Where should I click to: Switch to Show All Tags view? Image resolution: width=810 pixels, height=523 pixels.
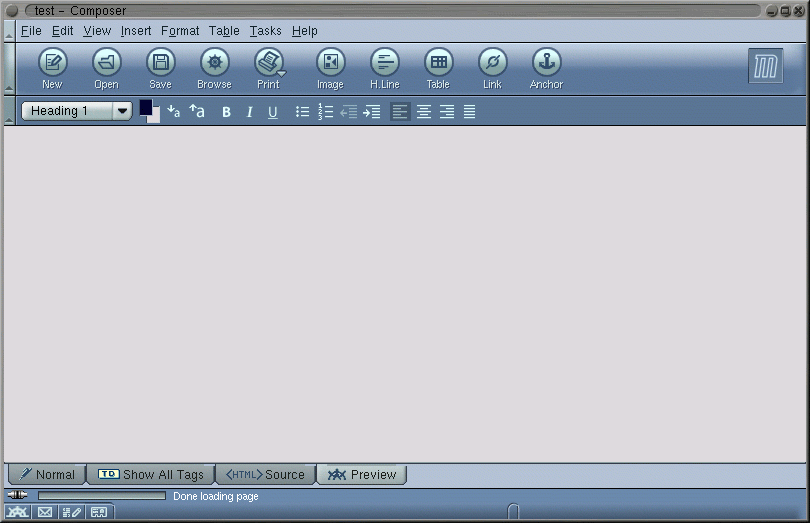click(151, 474)
